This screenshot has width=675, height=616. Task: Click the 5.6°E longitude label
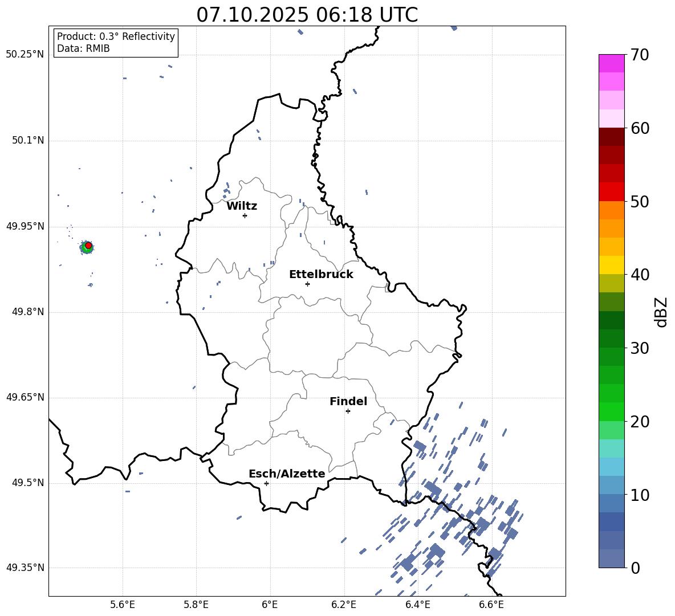(x=123, y=605)
